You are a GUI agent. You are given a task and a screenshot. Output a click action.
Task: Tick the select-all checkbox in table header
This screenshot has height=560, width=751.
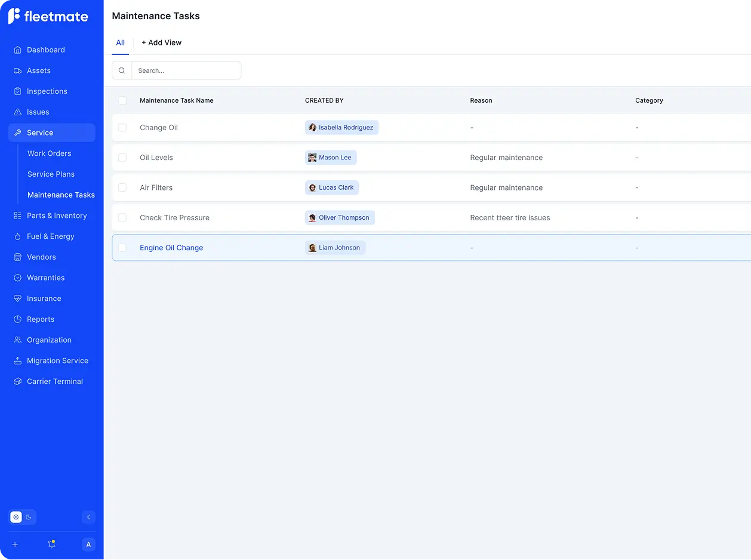pyautogui.click(x=122, y=100)
